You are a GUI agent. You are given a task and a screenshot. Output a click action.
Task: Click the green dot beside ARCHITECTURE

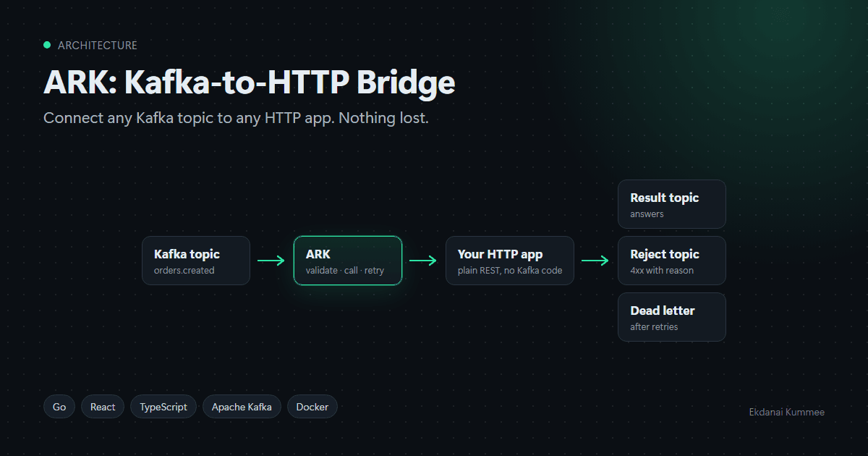[x=47, y=45]
